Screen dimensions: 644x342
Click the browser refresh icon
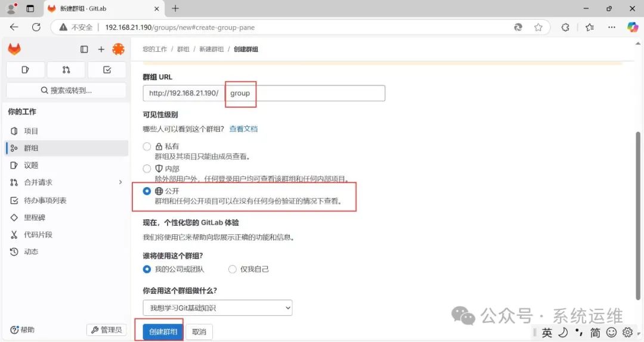tap(36, 27)
